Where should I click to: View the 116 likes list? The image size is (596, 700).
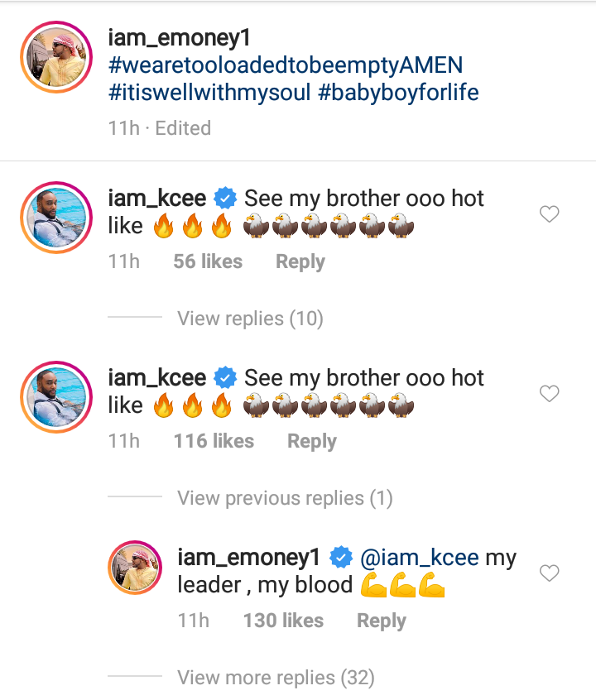tap(214, 441)
